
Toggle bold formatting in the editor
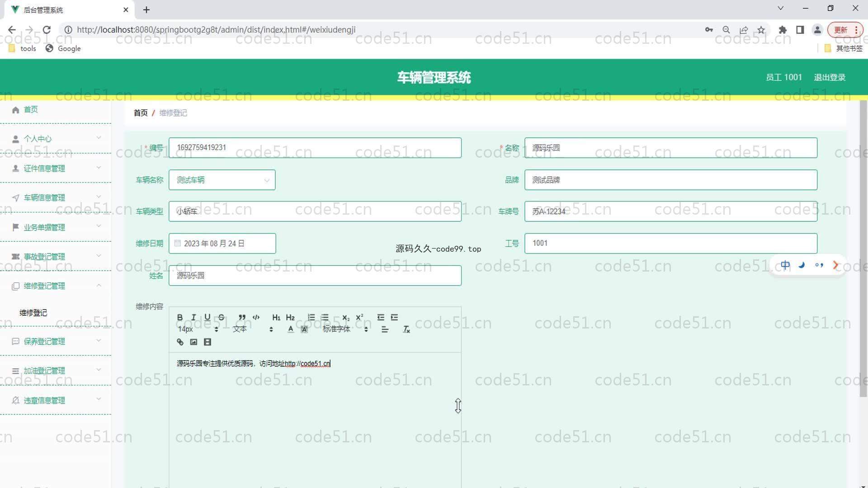click(180, 317)
